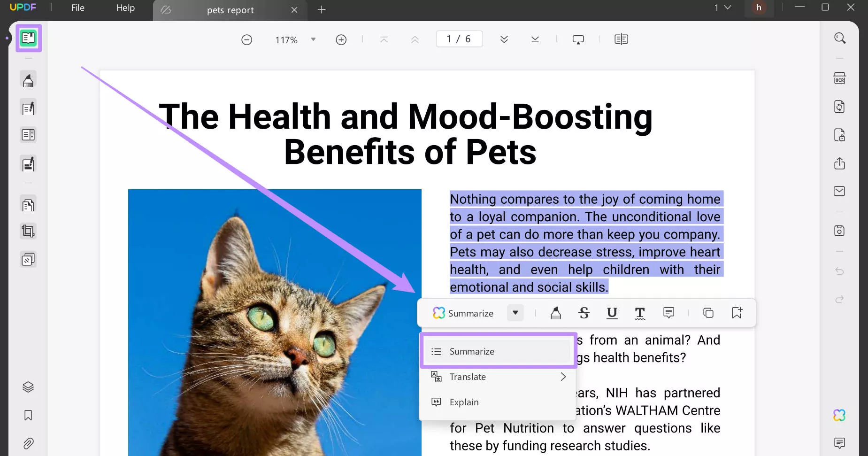Apply strikethrough to selected text
868x456 pixels.
[584, 313]
